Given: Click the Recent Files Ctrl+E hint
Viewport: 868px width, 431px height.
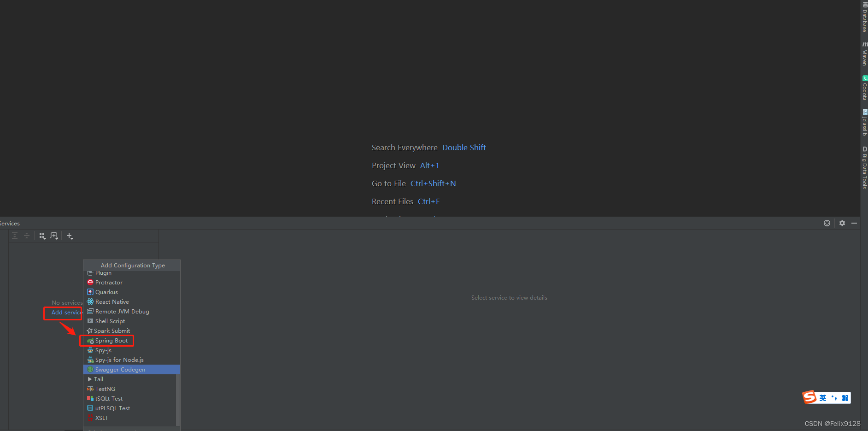Looking at the screenshot, I should pyautogui.click(x=406, y=201).
